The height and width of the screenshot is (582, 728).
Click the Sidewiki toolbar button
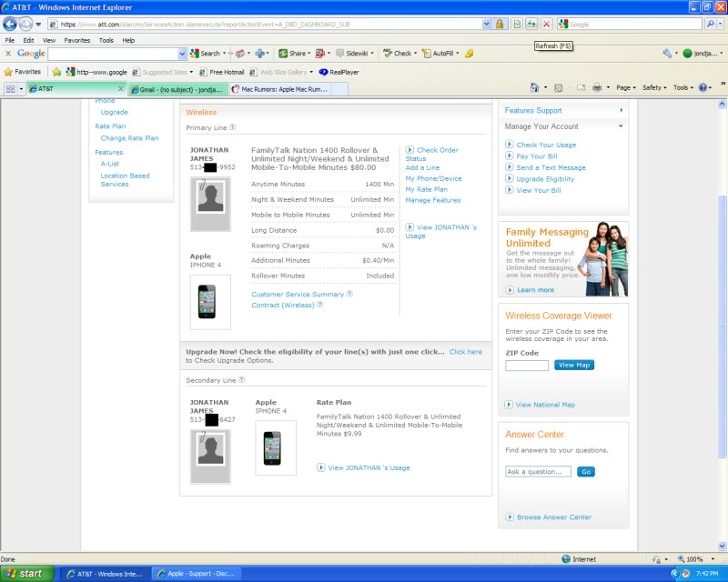tap(352, 54)
